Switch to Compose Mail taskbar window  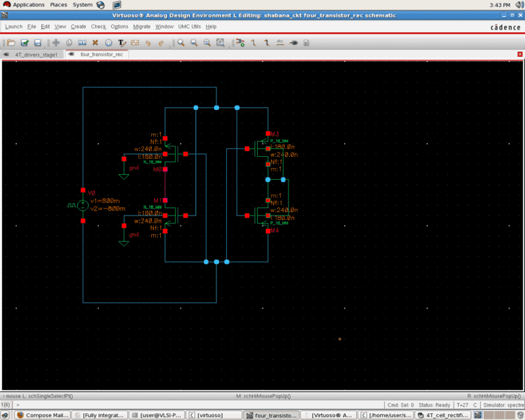42,415
